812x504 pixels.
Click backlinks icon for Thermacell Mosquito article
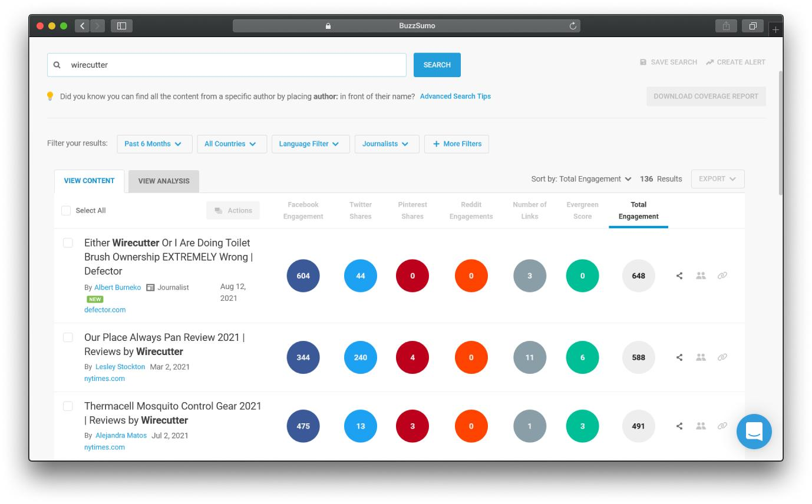722,426
